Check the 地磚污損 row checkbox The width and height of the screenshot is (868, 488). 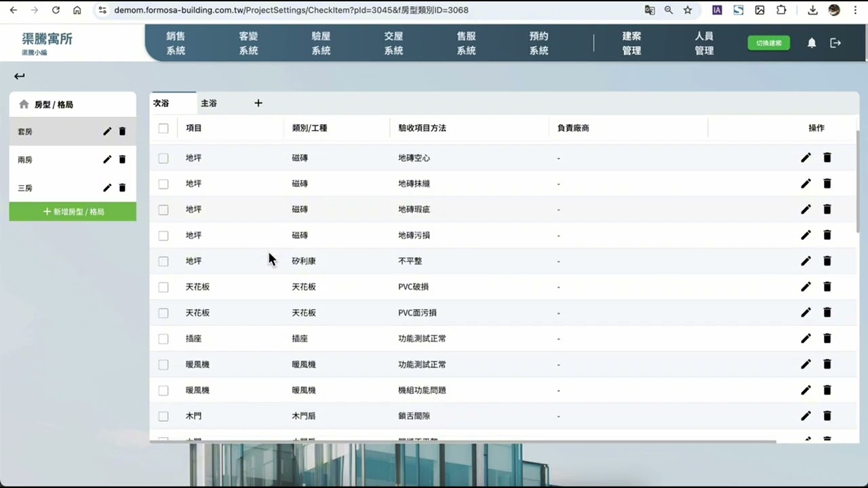click(163, 235)
